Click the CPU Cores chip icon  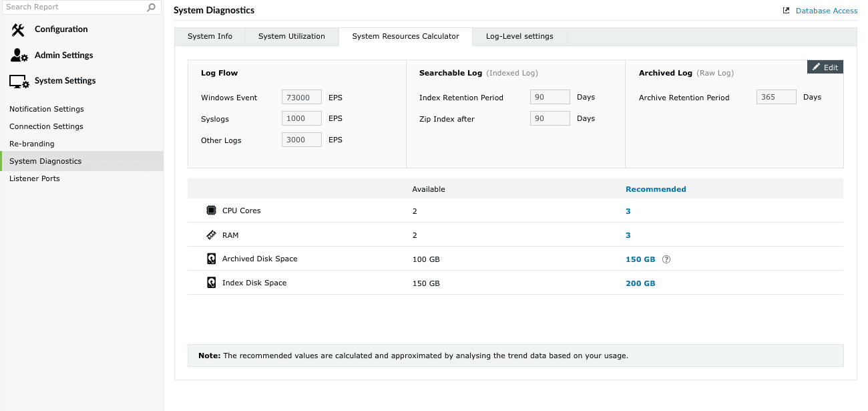tap(211, 211)
